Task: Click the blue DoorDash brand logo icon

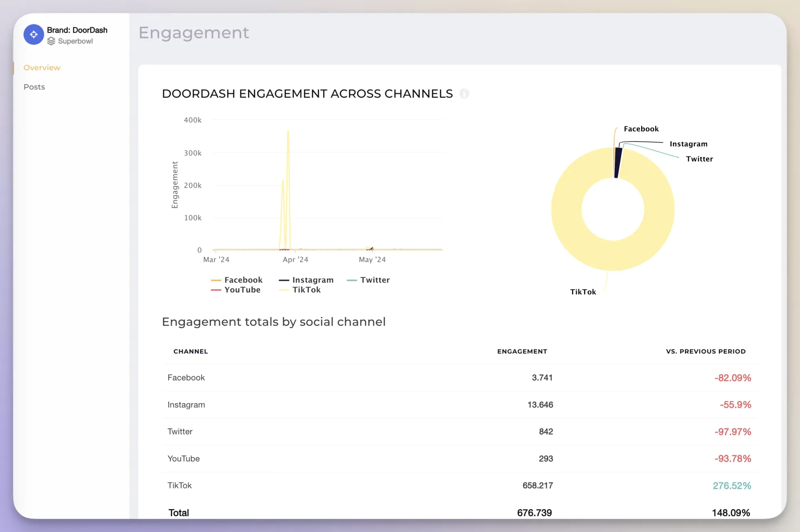Action: click(34, 34)
